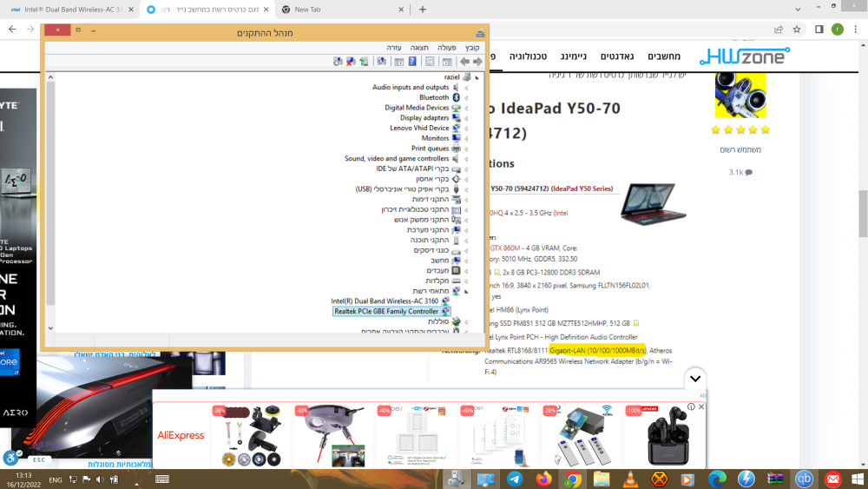Select the Digital Media Devices category
The image size is (868, 489).
417,108
